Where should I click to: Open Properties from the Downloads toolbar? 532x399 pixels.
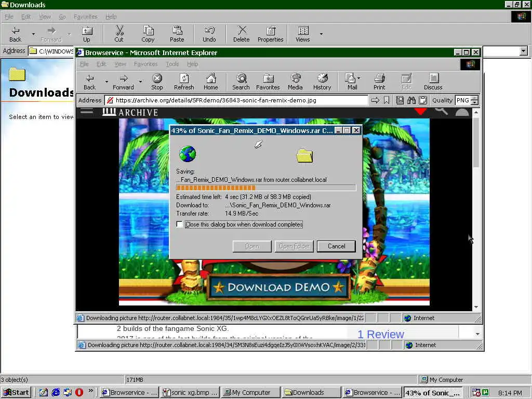click(270, 34)
